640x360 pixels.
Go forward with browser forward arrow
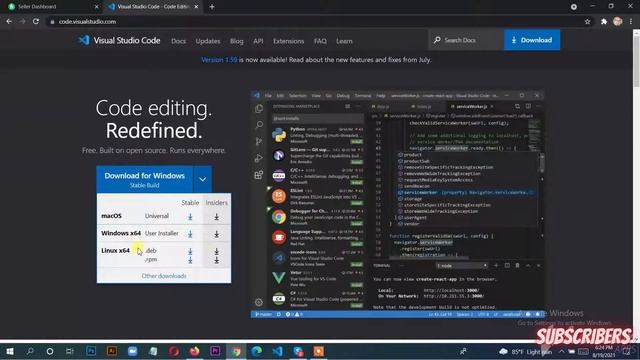(22, 21)
